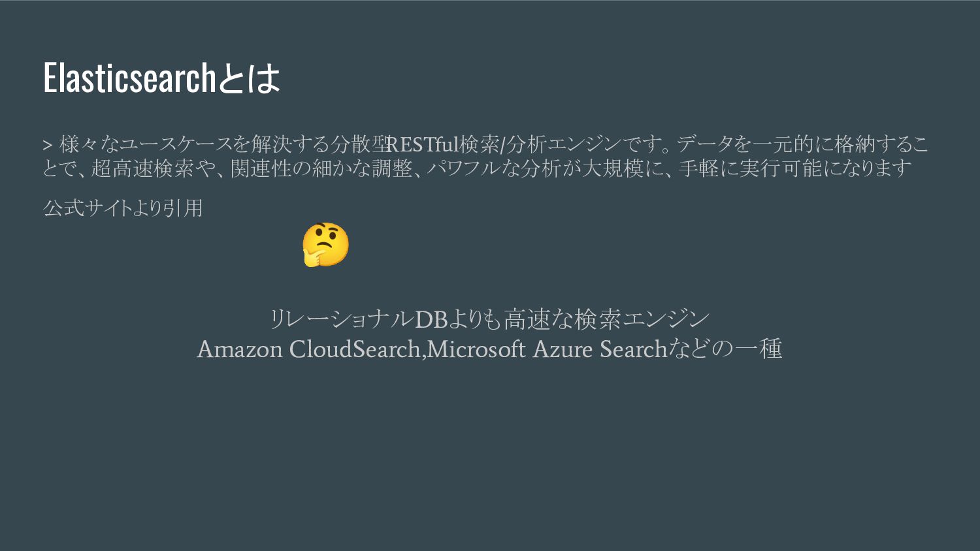Click the thinking face emoji
This screenshot has height=551, width=980.
(325, 245)
